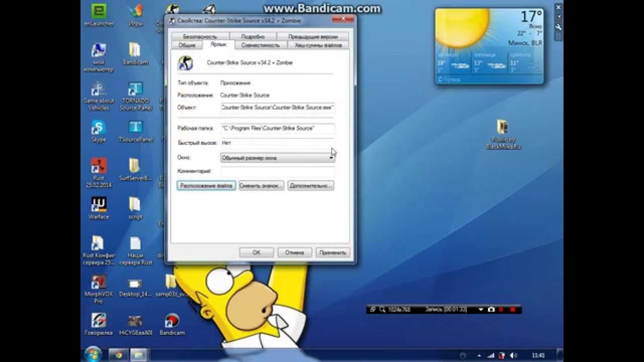
Task: Select the Rust Конфиг сервера shortcut
Action: [x=99, y=250]
